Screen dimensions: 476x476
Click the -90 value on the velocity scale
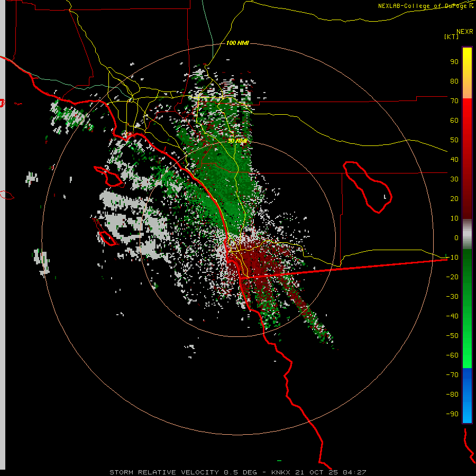tap(452, 414)
